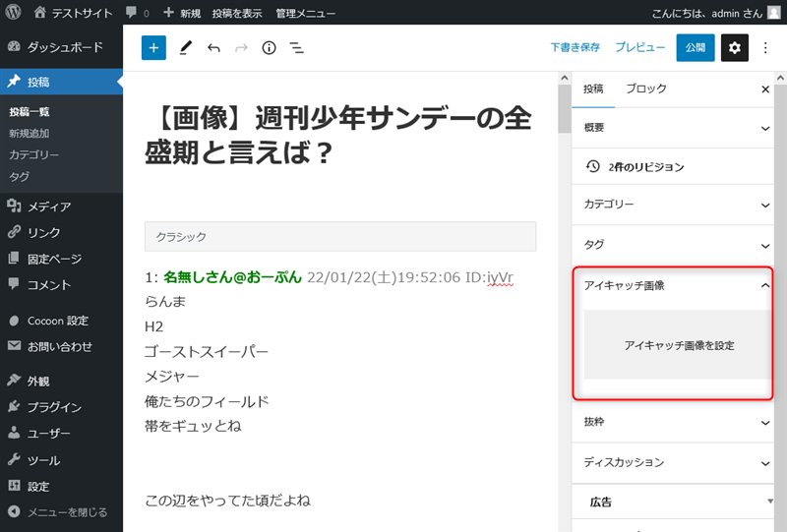
Task: Expand the 概要 panel
Action: click(x=673, y=128)
